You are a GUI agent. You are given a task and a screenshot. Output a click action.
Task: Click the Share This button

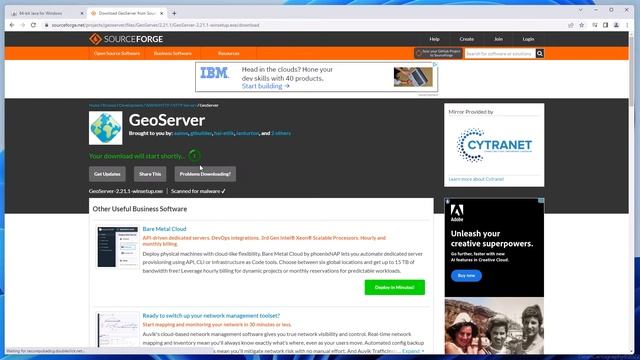[150, 174]
